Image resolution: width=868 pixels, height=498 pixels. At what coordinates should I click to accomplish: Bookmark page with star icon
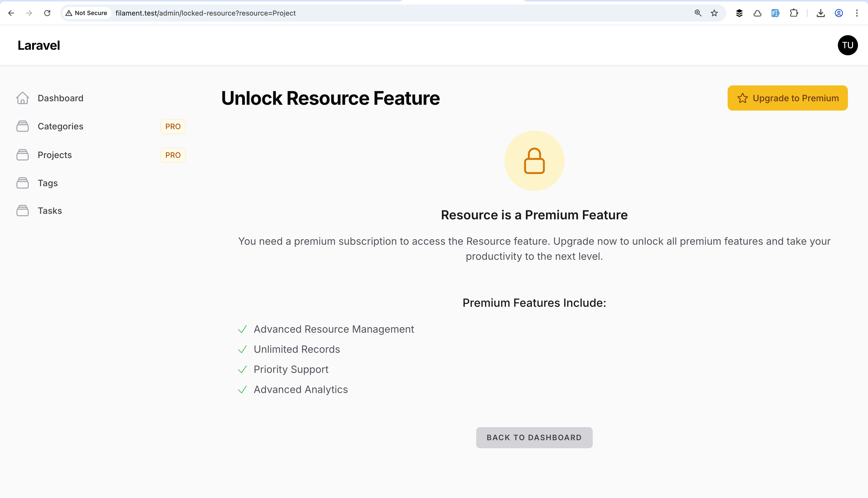714,13
